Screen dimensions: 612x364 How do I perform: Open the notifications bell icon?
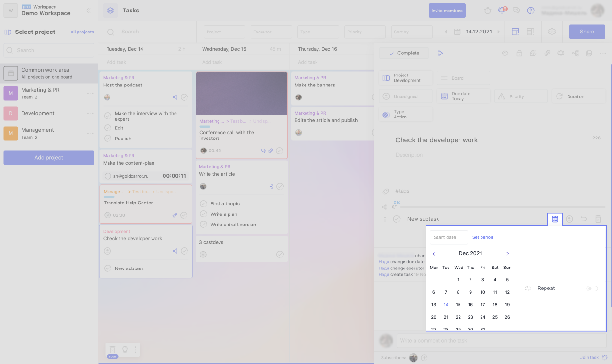(x=501, y=11)
